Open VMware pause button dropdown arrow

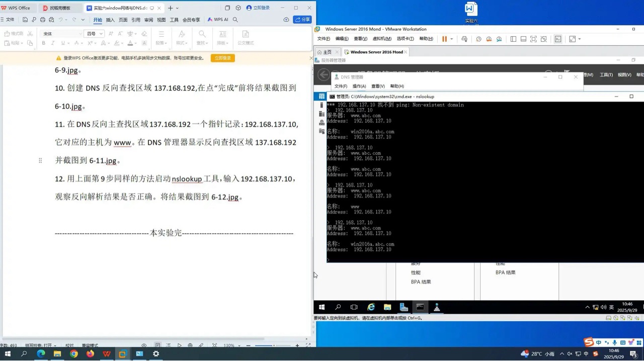coord(451,39)
